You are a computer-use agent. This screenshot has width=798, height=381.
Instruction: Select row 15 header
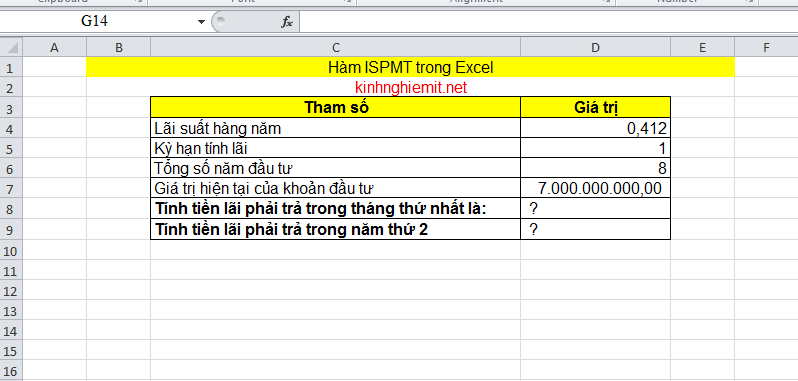point(11,351)
